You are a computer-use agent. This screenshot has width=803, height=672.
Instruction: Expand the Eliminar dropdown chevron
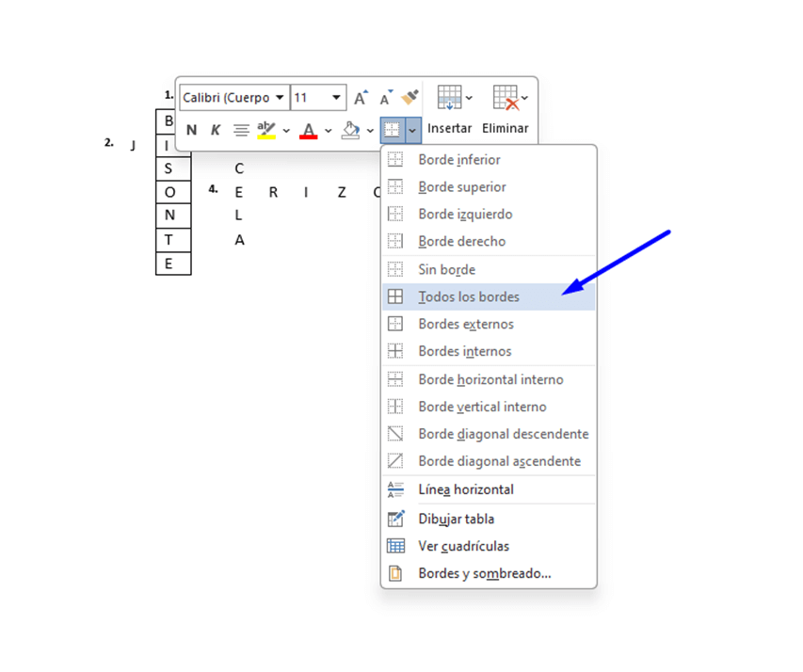click(x=524, y=98)
